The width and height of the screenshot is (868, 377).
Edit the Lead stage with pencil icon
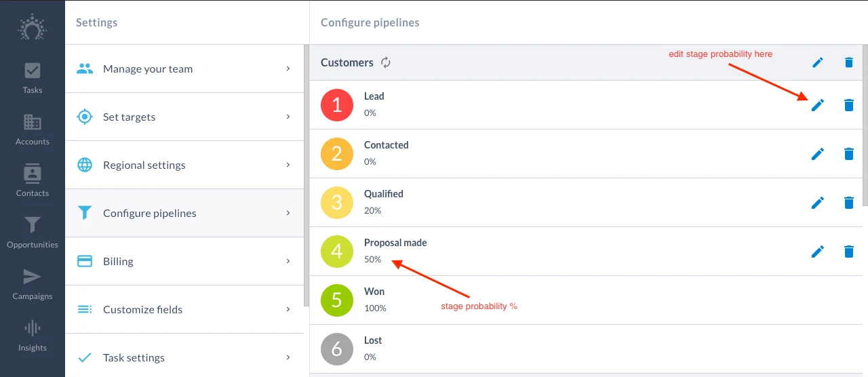(x=818, y=105)
